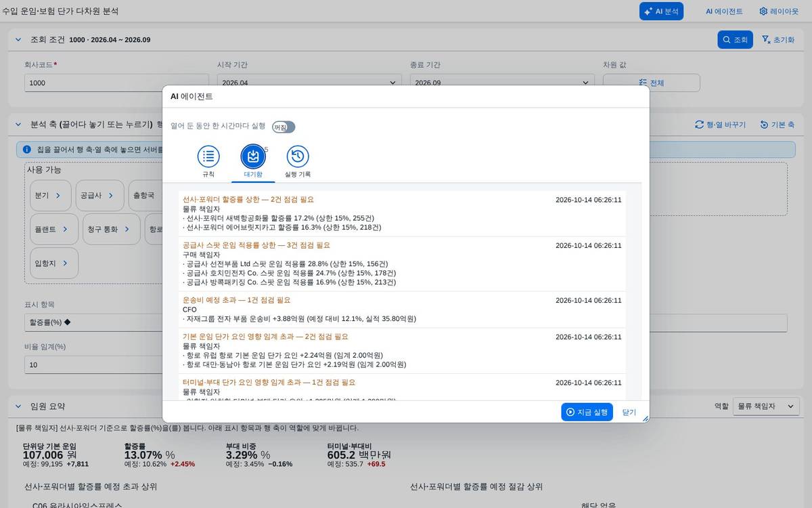Click the 에어브릿지카고 할증률 16.3% line
Viewport: 812px width, 508px height.
point(282,227)
